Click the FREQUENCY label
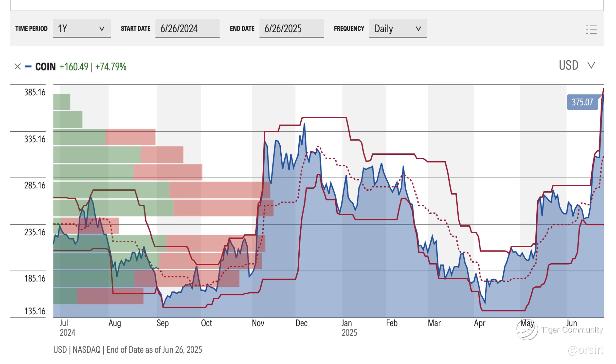The height and width of the screenshot is (364, 616). [x=349, y=29]
